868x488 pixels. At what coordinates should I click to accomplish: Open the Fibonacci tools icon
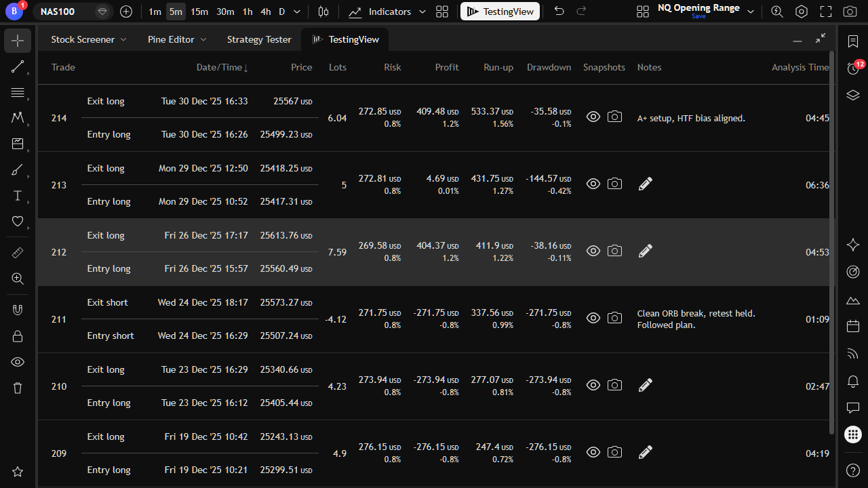pyautogui.click(x=18, y=92)
